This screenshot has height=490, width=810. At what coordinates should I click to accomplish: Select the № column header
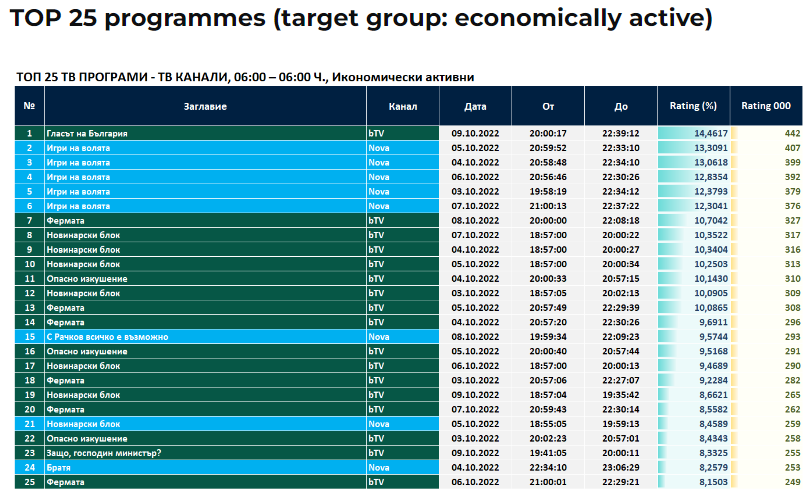coord(29,106)
